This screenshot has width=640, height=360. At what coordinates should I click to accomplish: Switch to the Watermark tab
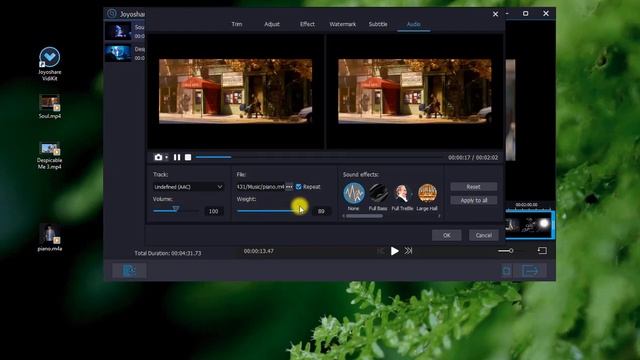[x=342, y=24]
